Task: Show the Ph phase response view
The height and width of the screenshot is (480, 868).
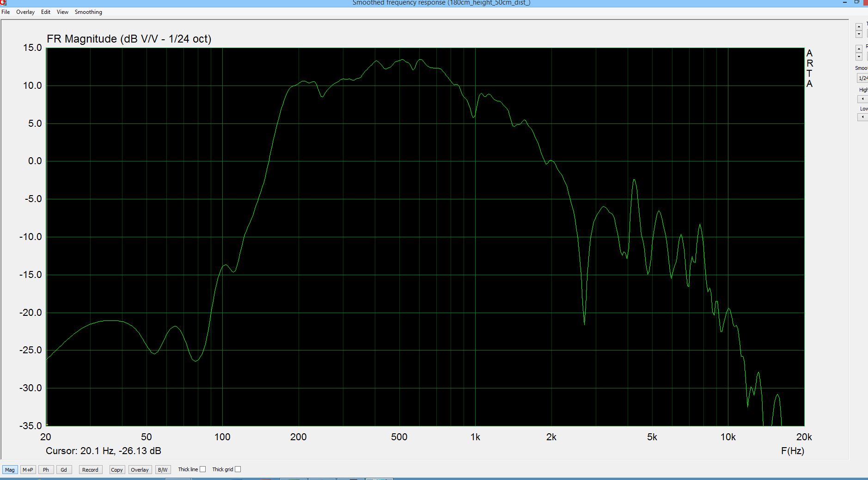Action: (x=46, y=469)
